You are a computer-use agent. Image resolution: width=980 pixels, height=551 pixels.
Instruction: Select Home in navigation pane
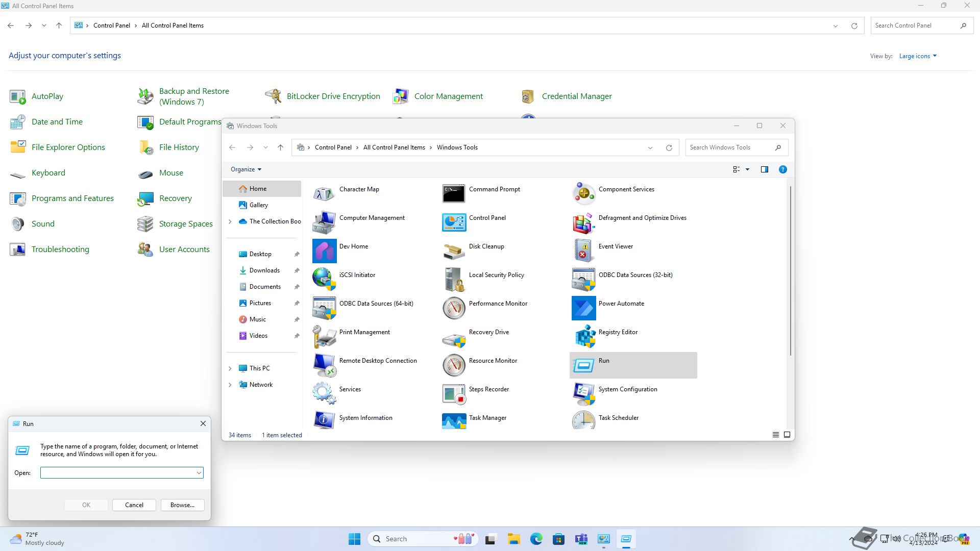click(x=262, y=189)
